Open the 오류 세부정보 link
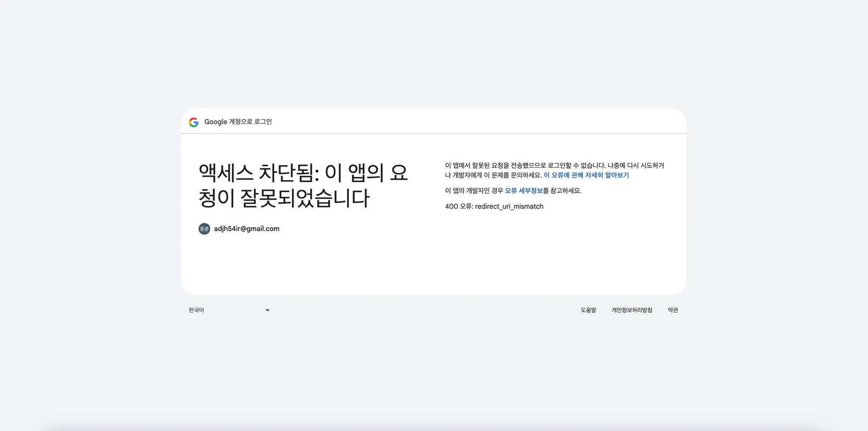This screenshot has width=868, height=431. (x=524, y=191)
